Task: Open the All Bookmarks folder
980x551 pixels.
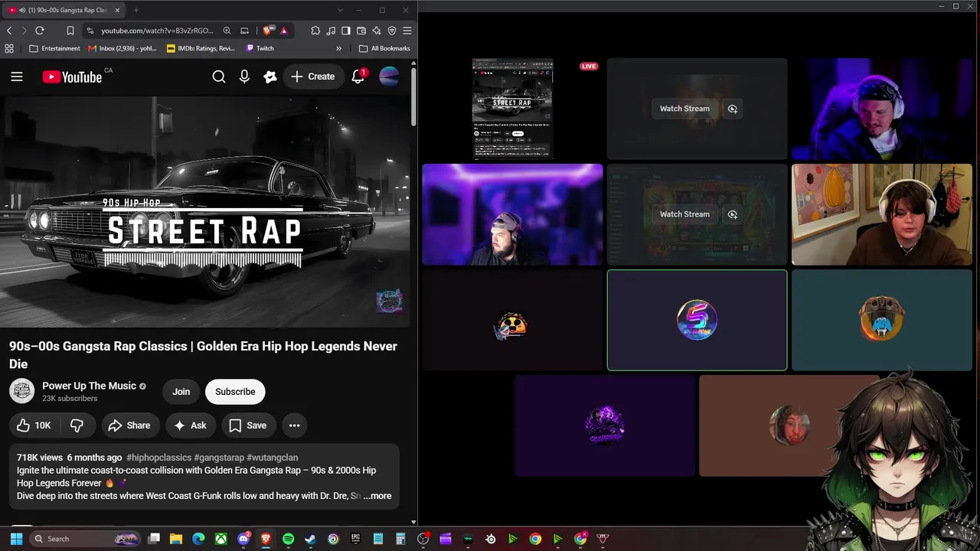Action: tap(385, 48)
